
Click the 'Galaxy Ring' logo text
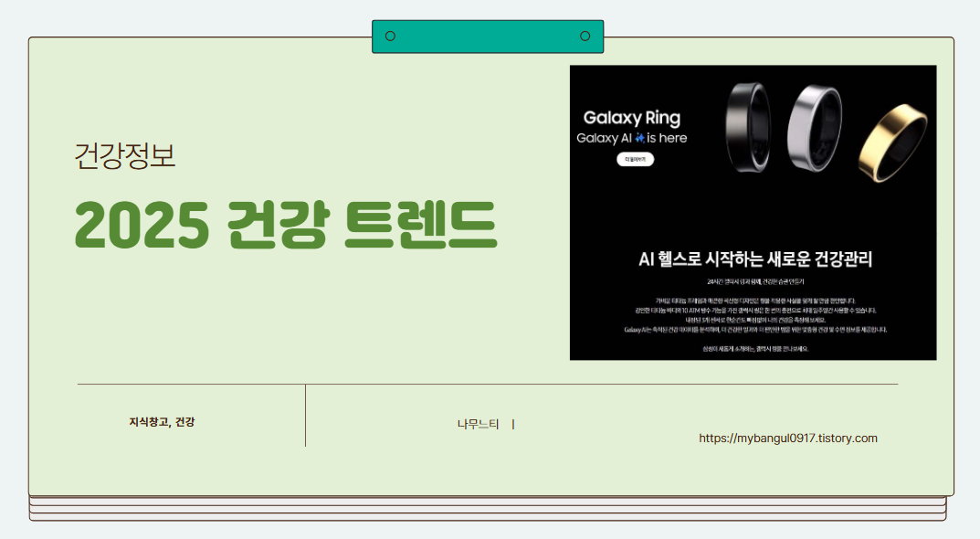631,118
